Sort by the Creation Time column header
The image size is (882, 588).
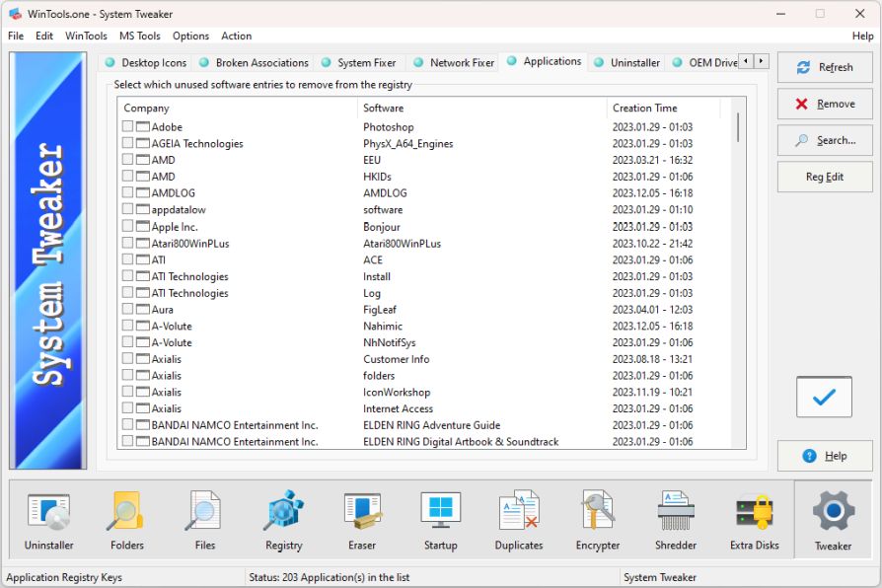[664, 109]
